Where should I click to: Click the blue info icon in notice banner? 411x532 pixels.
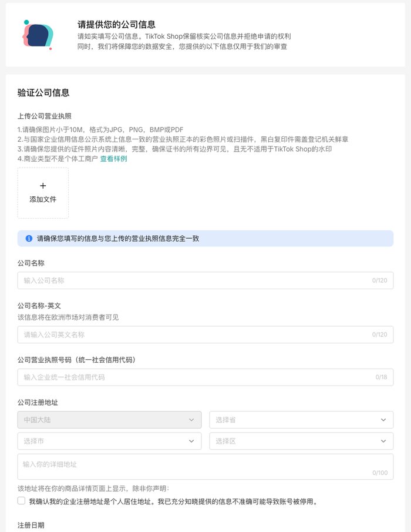click(x=29, y=239)
